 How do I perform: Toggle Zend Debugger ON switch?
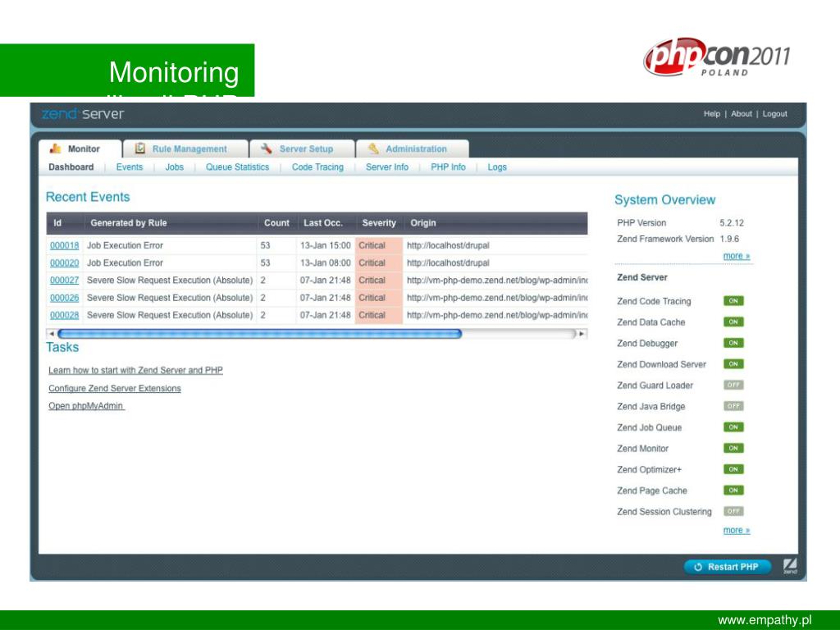733,343
